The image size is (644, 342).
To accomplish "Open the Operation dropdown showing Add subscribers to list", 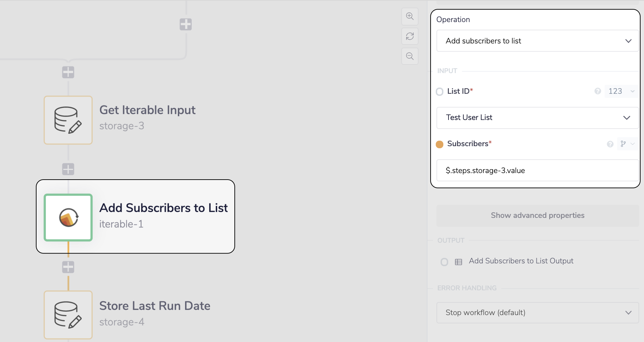I will [537, 41].
